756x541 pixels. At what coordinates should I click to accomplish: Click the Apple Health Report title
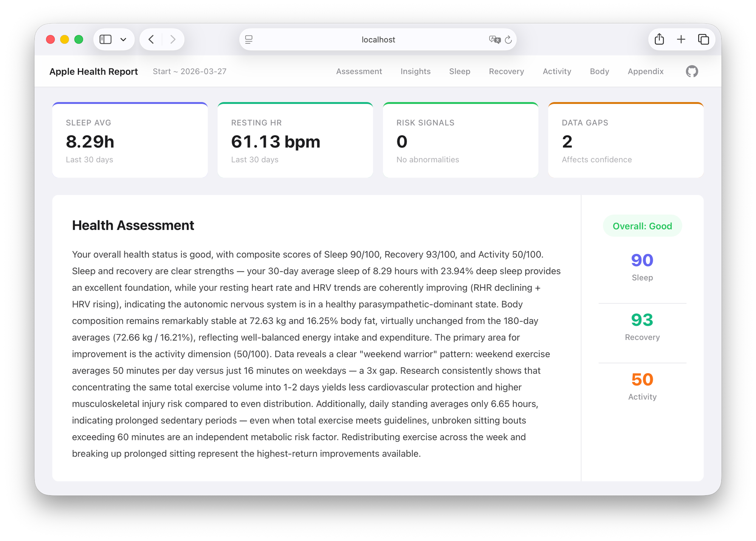click(94, 71)
